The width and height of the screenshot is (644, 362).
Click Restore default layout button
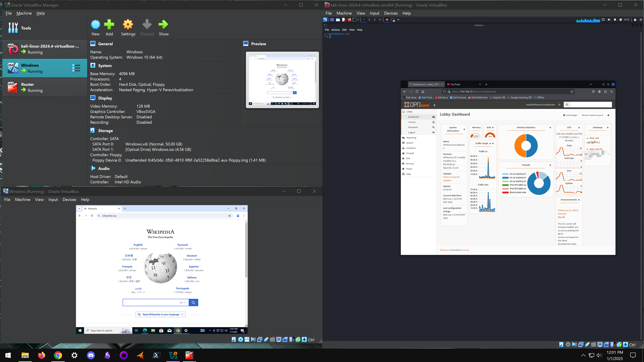(x=592, y=115)
